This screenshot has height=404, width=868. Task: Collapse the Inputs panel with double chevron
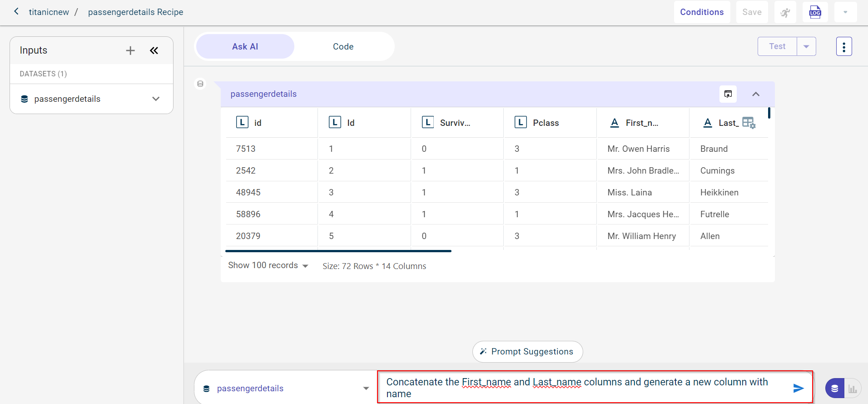click(154, 50)
